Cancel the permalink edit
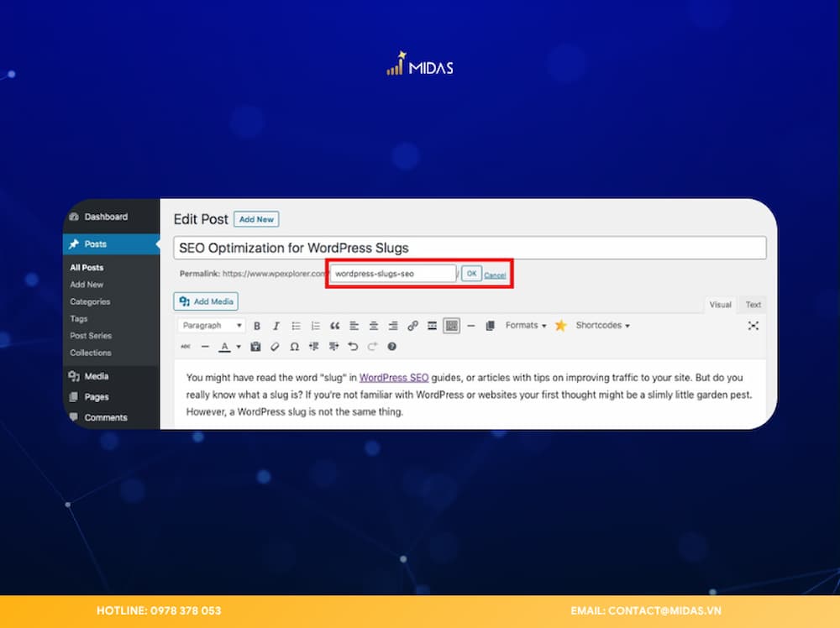The image size is (840, 628). pos(495,275)
